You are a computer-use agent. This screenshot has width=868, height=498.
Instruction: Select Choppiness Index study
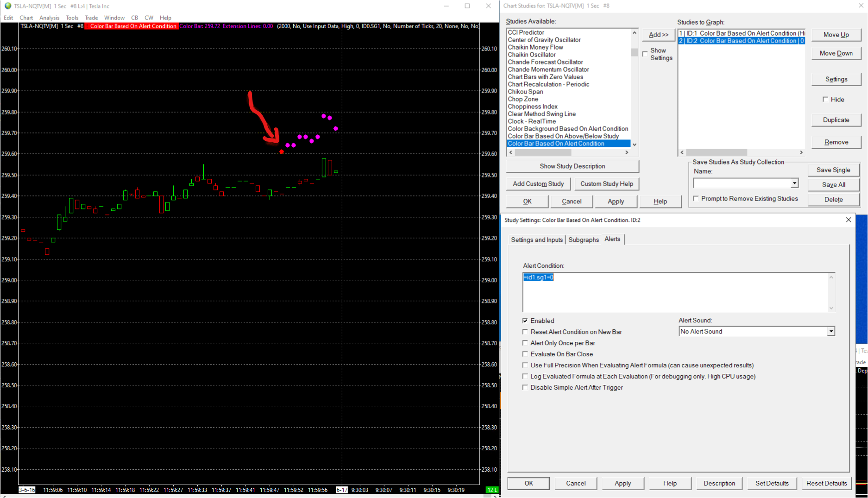coord(532,107)
